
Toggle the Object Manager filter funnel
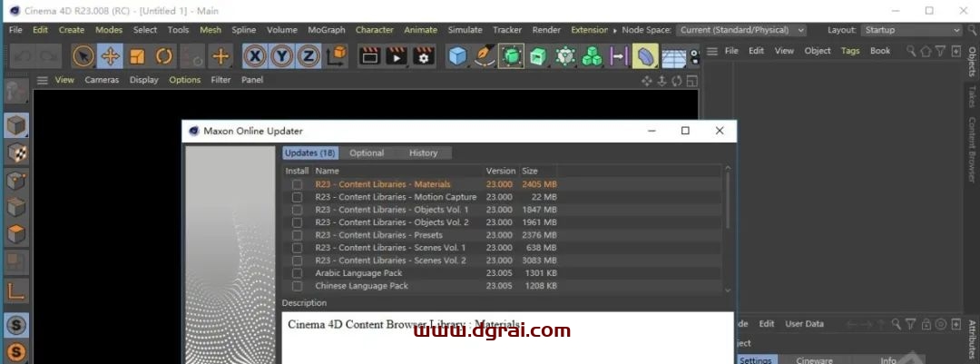coord(941,51)
